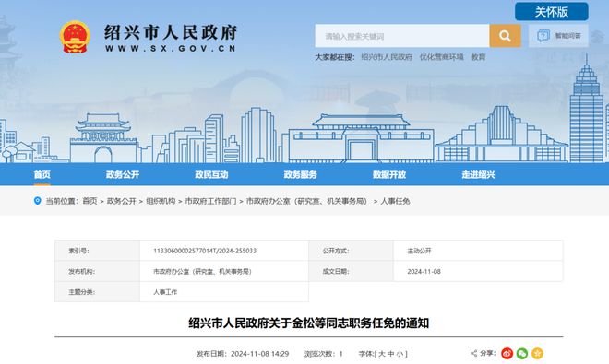Click hot search term 绍兴市人民政府
Screen dimensions: 609x364
coord(387,57)
